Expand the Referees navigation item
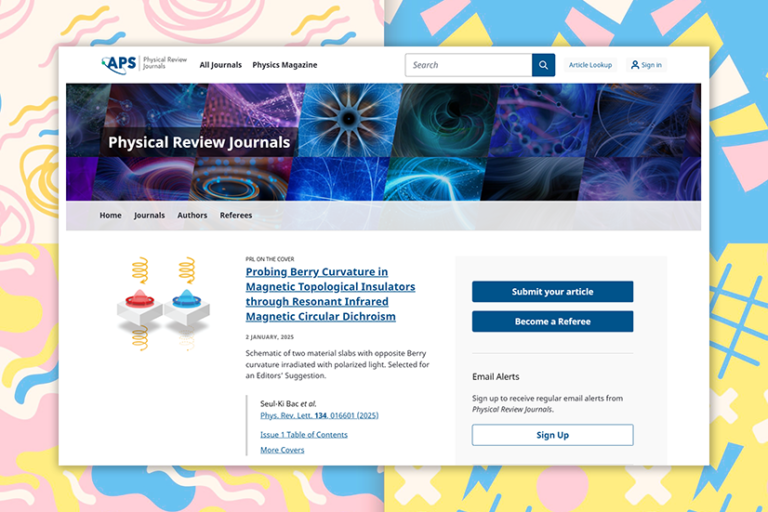This screenshot has height=512, width=768. pyautogui.click(x=236, y=215)
